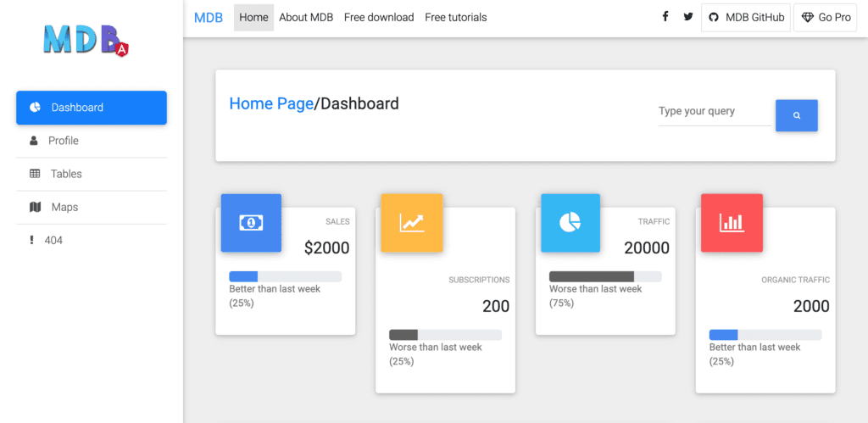Click the red bar chart Organic Traffic icon

click(x=732, y=223)
